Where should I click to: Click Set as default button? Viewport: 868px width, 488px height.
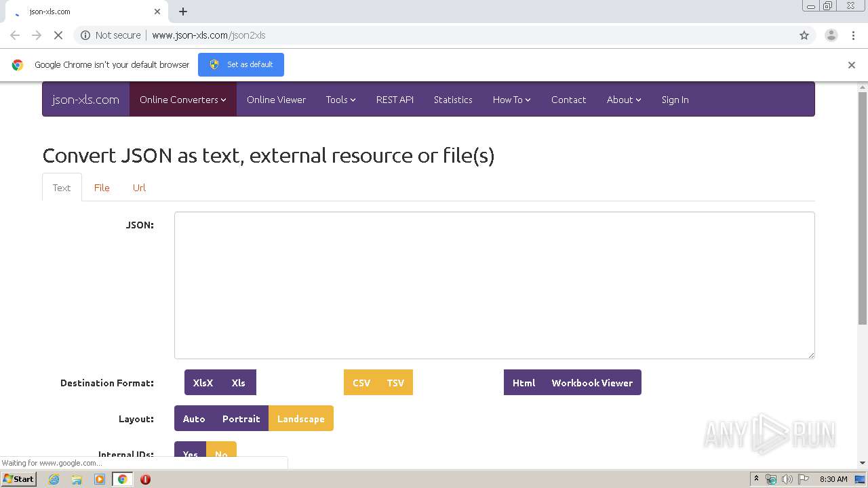(241, 64)
